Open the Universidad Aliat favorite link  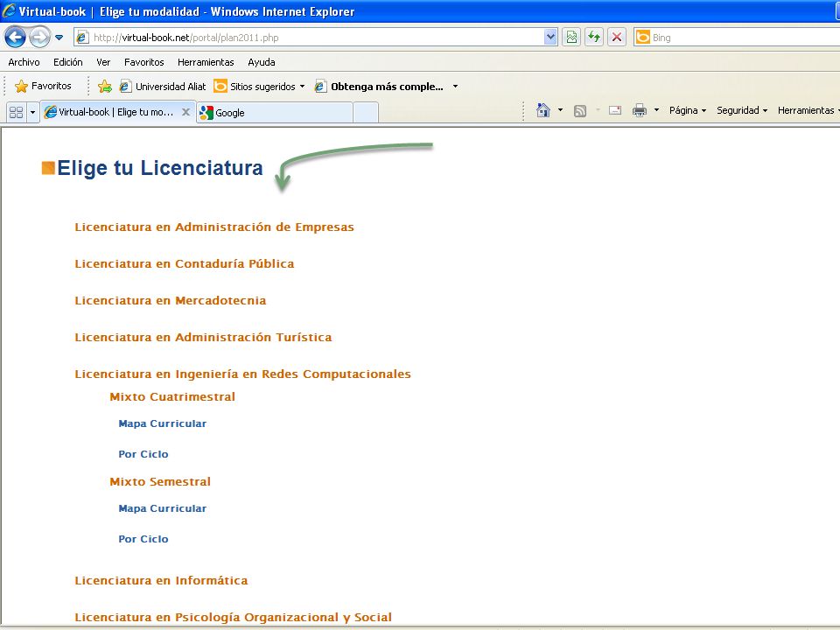163,87
